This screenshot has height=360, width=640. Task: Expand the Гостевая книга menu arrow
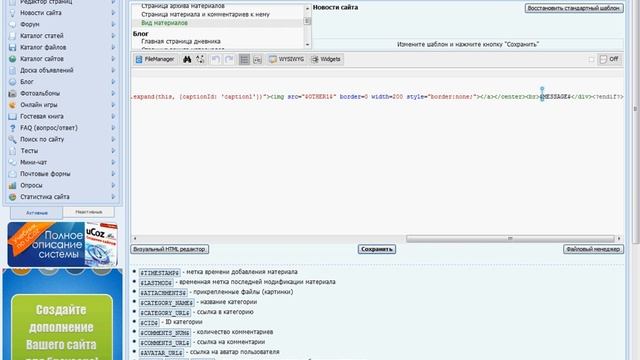113,116
